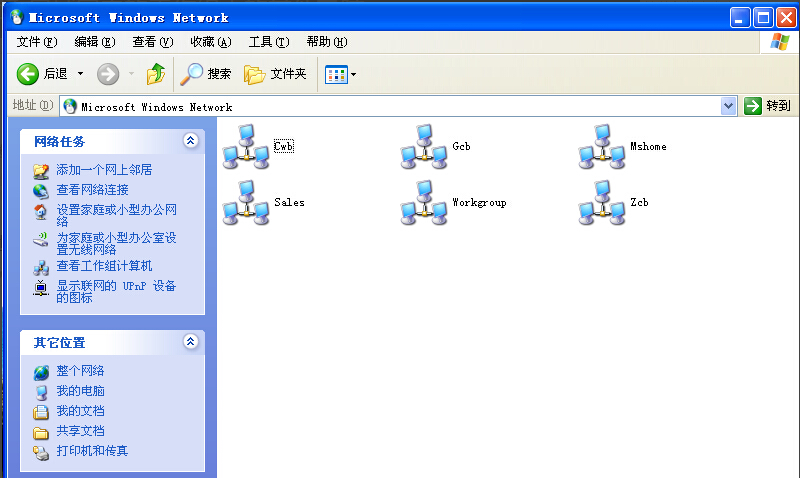This screenshot has height=478, width=800.
Task: Select the Gcb network workgroup icon
Action: click(x=422, y=147)
